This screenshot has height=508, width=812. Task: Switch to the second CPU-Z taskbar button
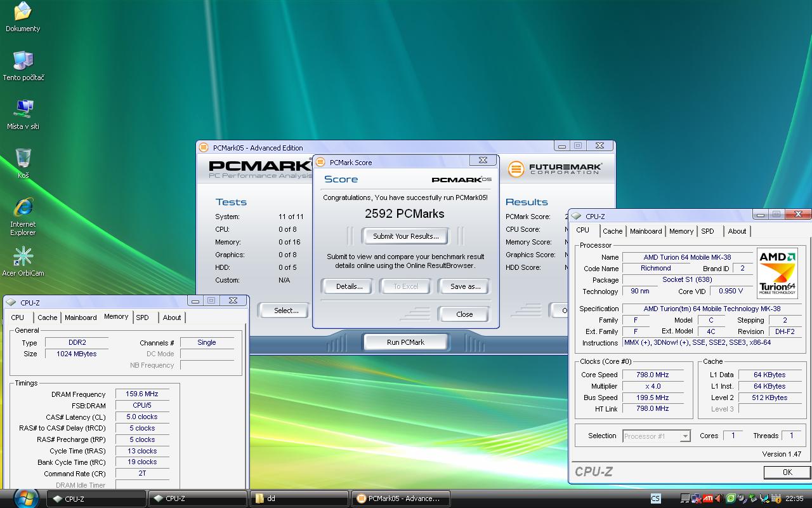coord(198,498)
